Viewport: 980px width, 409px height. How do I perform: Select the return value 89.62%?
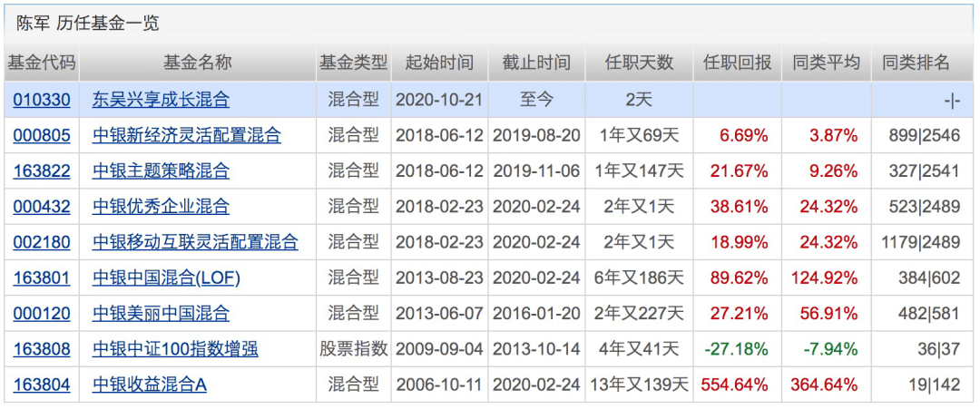pos(740,278)
